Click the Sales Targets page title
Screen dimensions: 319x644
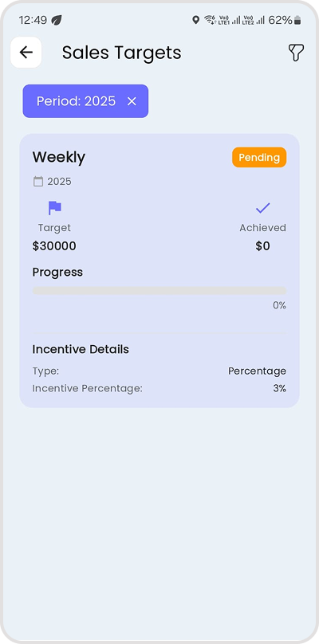pyautogui.click(x=122, y=53)
